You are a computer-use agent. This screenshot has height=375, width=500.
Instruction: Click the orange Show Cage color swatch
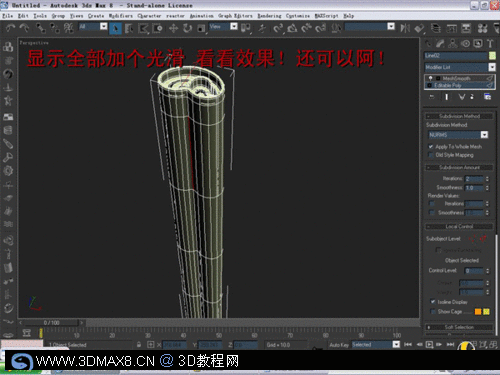(478, 311)
